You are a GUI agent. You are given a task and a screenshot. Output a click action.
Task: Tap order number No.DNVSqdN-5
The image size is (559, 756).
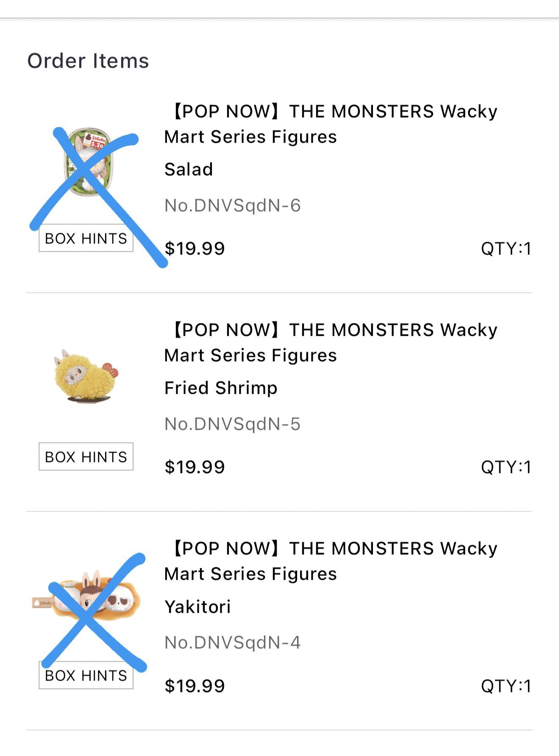click(232, 424)
